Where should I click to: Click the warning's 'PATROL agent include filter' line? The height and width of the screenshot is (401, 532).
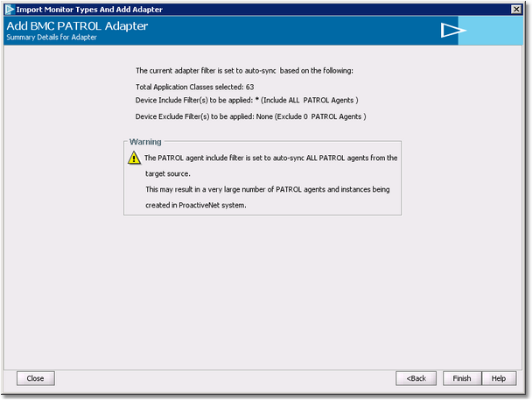coord(270,158)
